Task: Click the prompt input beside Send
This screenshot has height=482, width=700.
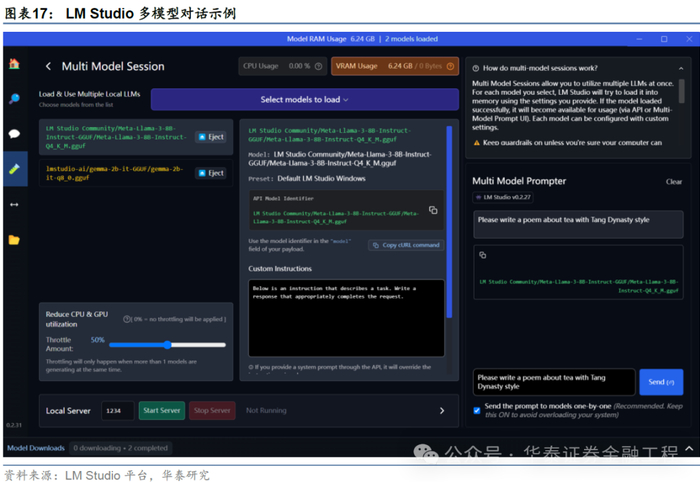Action: tap(554, 382)
